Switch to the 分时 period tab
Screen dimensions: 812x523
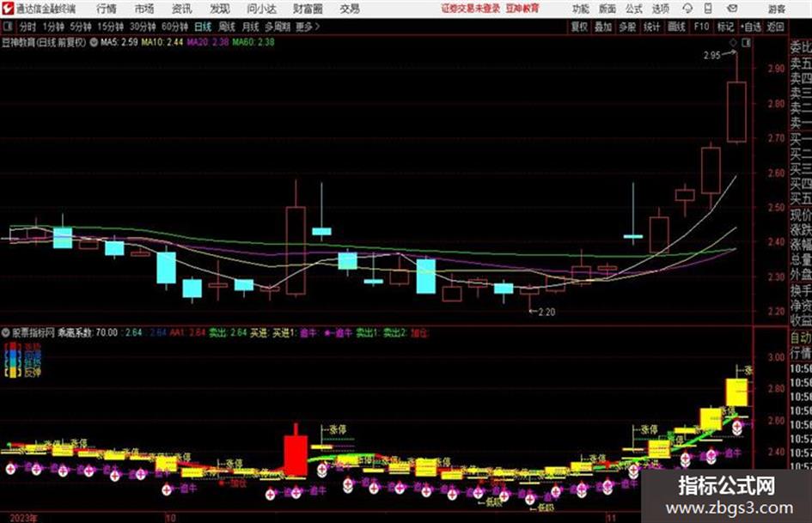coord(27,27)
